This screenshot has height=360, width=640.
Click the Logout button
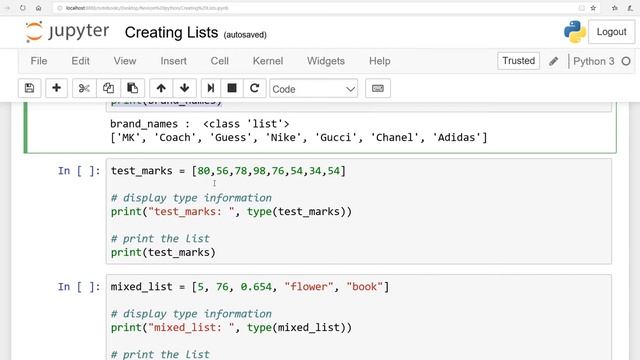611,32
